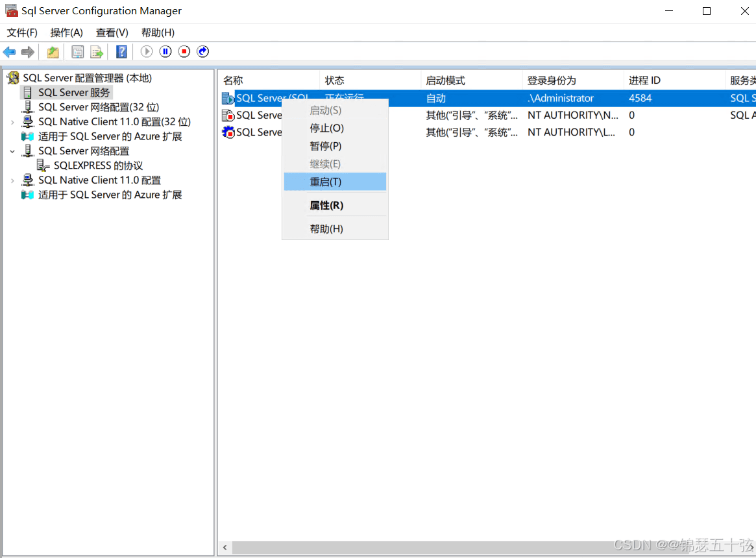Viewport: 756px width, 558px height.
Task: Sort by the 登录身份为 column header
Action: click(573, 80)
